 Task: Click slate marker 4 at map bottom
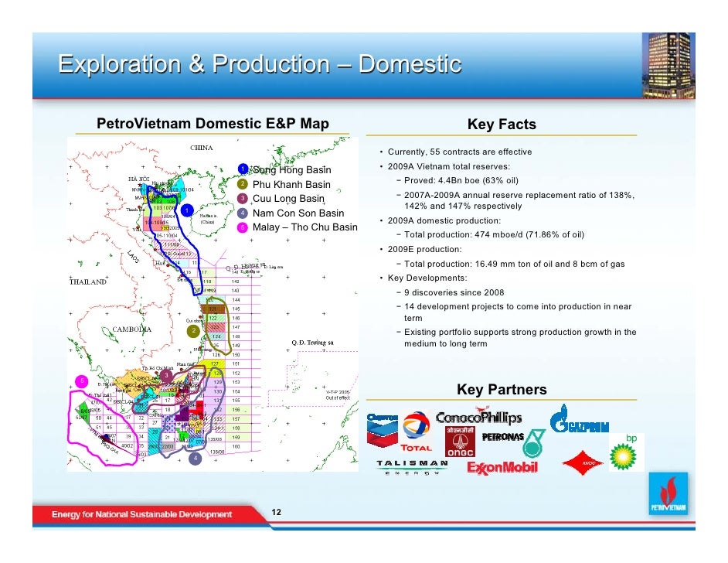click(195, 458)
